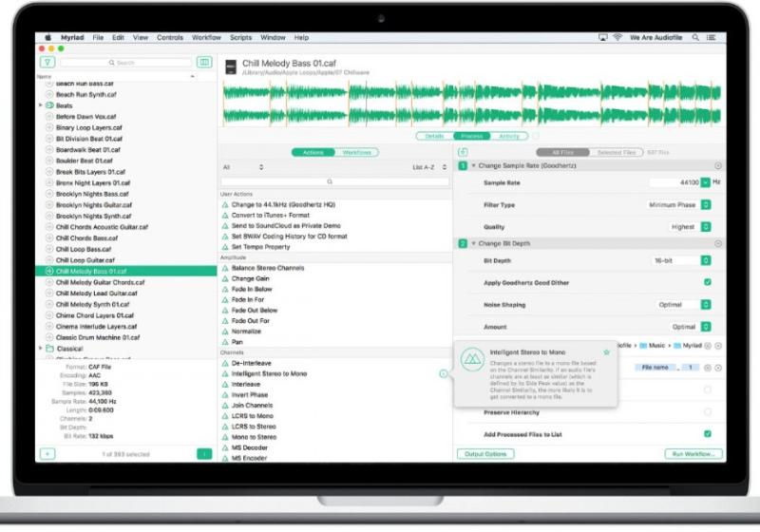Disable Add Processed Files to List checkbox
Image resolution: width=760 pixels, height=532 pixels.
coord(707,433)
